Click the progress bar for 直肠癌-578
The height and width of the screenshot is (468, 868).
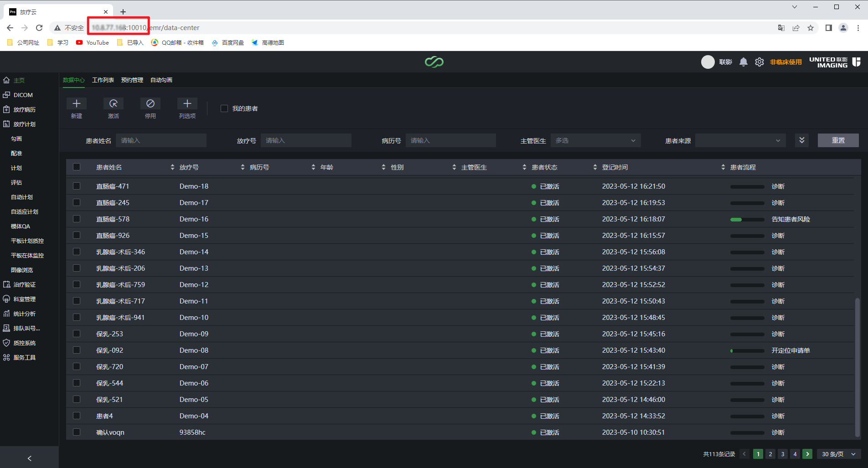[747, 220]
